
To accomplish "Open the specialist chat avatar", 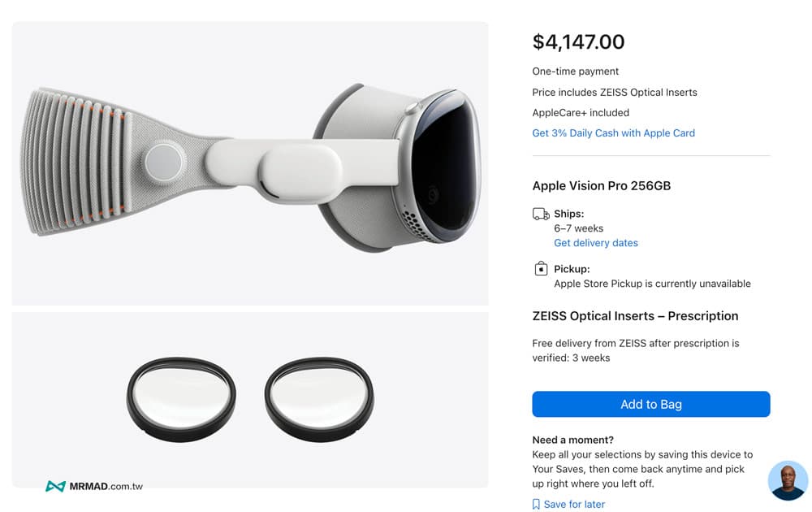I will click(788, 480).
